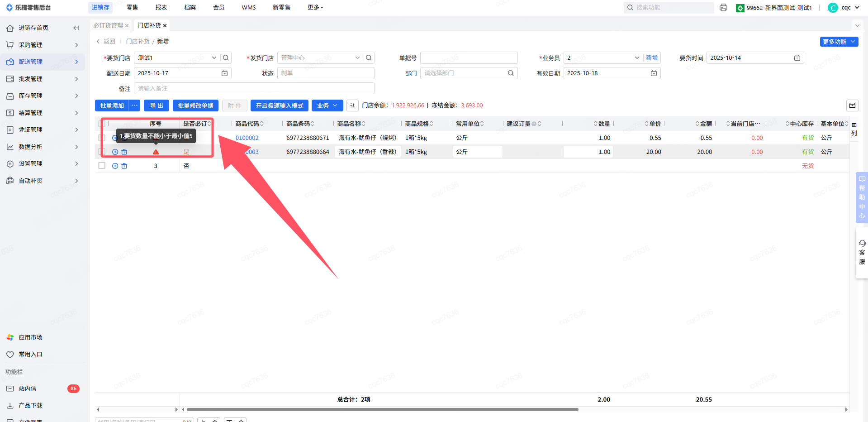Screen dimensions: 868x422
Task: Expand 库存管理 in sidebar
Action: (x=43, y=96)
